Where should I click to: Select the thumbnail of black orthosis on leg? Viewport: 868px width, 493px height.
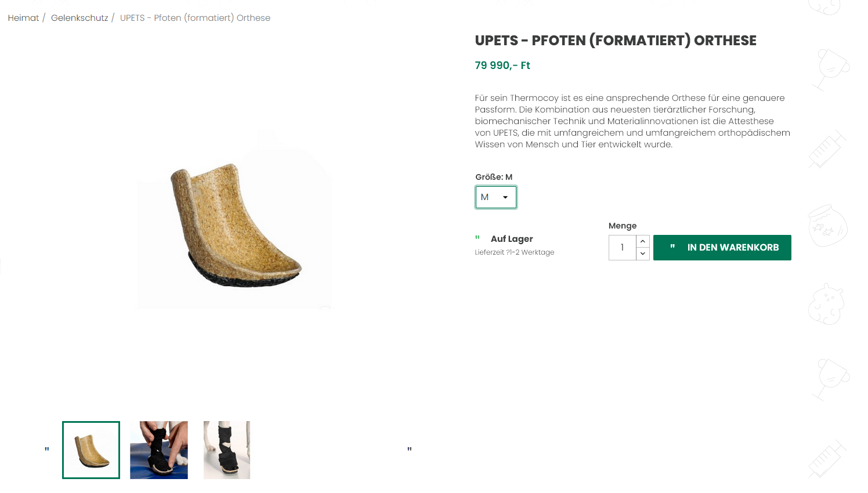coord(227,450)
